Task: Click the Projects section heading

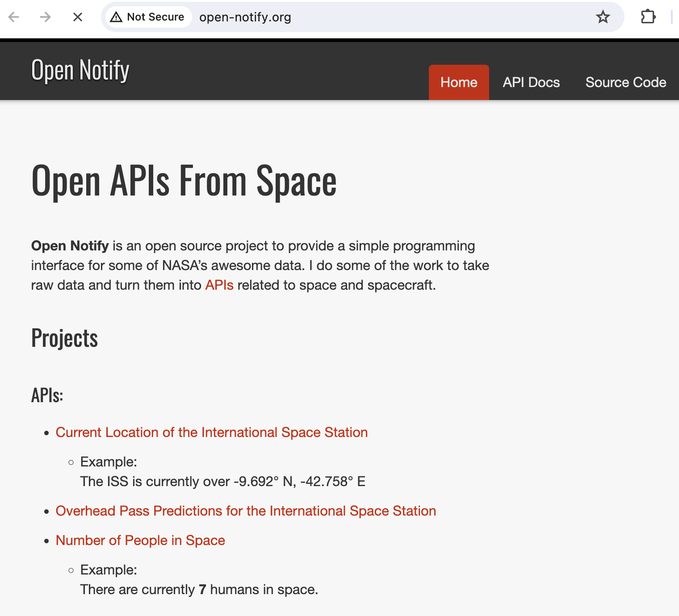Action: point(64,338)
